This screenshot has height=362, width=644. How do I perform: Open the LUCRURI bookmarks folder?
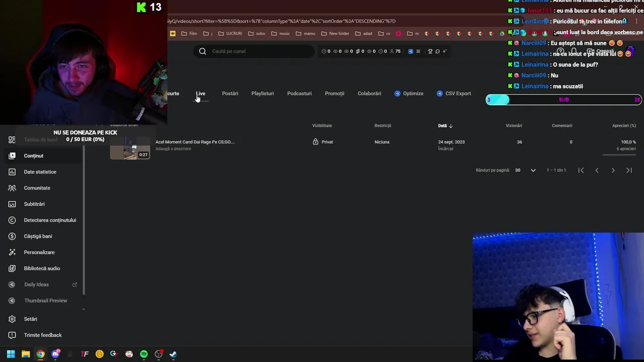[x=230, y=34]
